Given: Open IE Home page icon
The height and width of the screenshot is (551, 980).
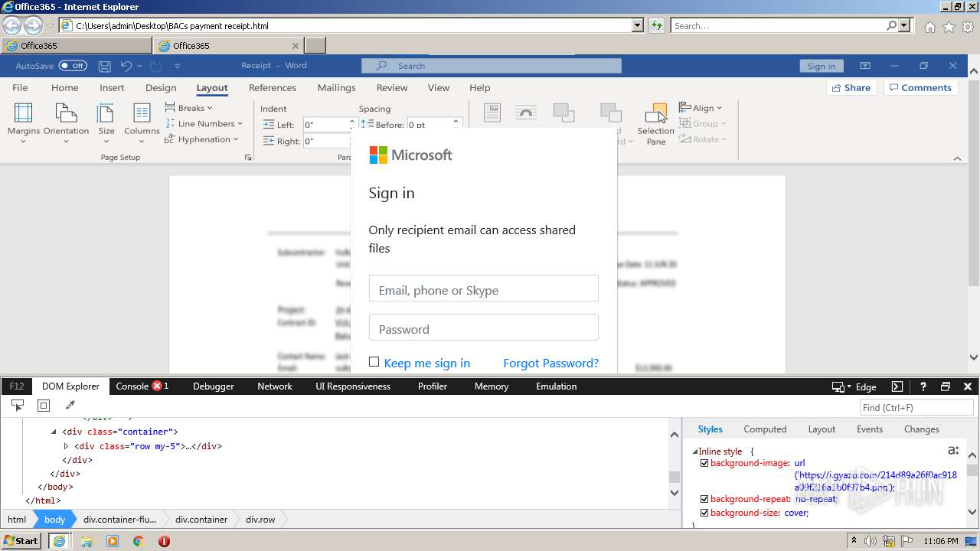Looking at the screenshot, I should 929,27.
